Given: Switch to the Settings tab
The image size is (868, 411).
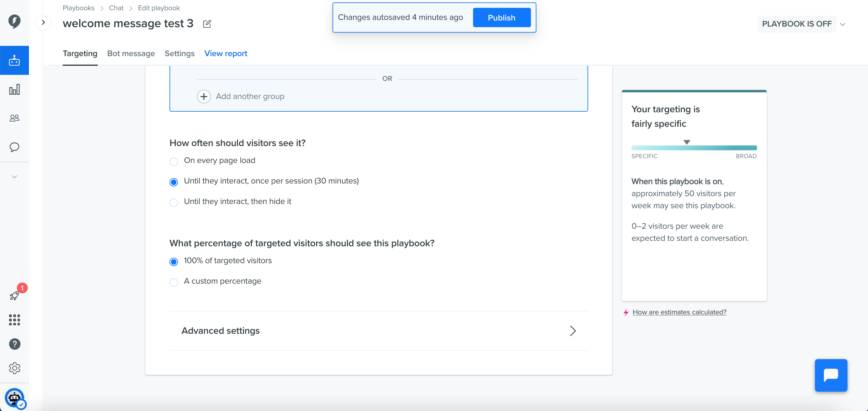Looking at the screenshot, I should click(x=179, y=53).
